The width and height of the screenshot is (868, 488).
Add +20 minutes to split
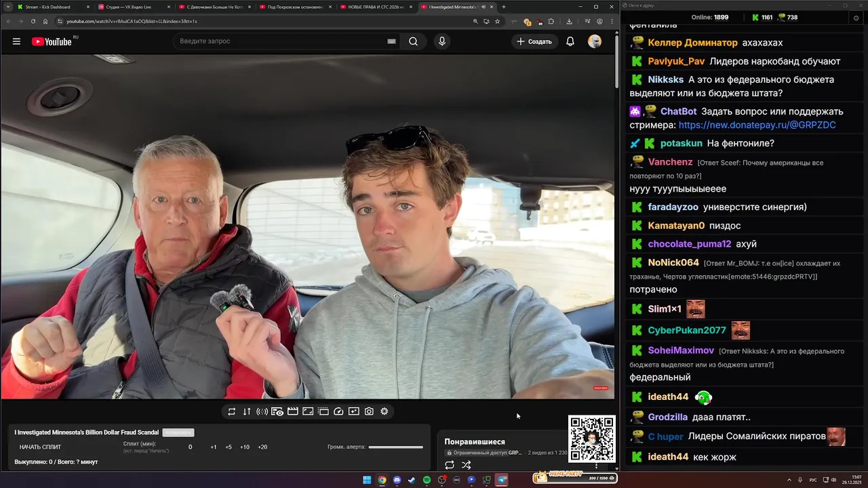[x=262, y=447]
